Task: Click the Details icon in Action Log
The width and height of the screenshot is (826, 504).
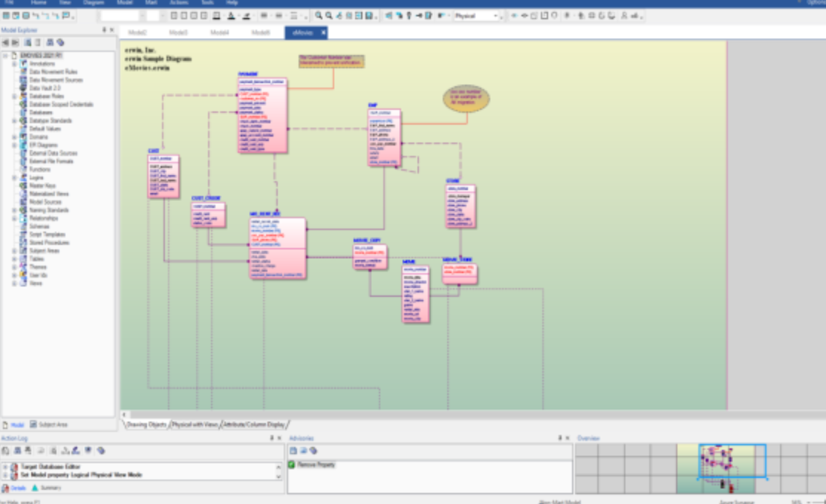Action: point(6,488)
